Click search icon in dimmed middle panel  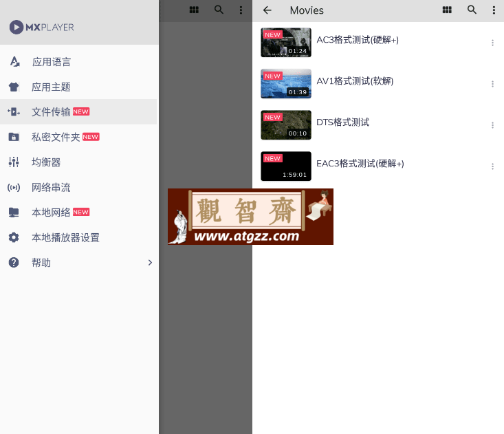[x=219, y=10]
